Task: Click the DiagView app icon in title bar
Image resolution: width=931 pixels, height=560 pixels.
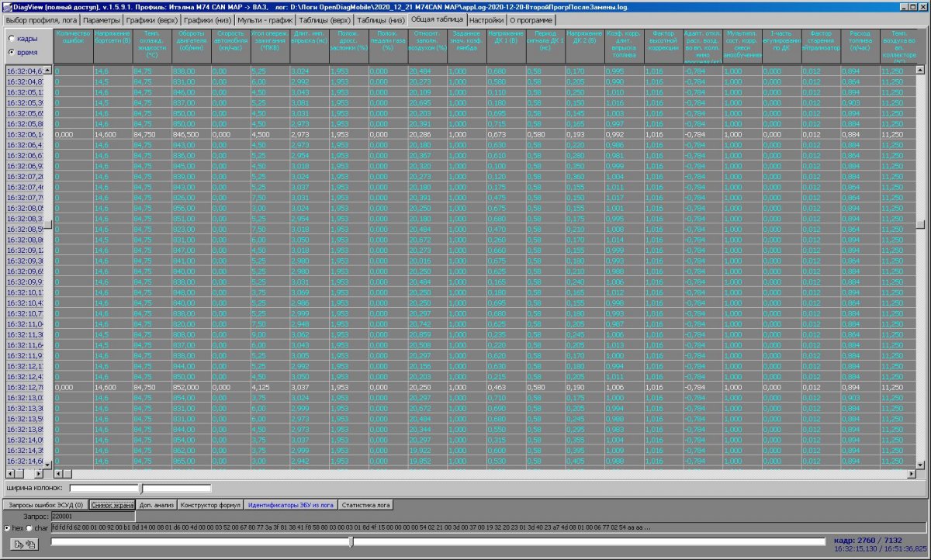Action: click(x=6, y=6)
